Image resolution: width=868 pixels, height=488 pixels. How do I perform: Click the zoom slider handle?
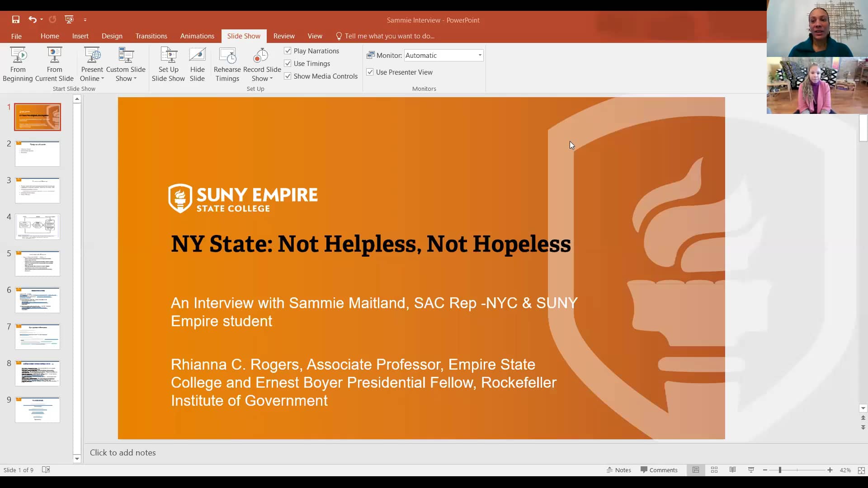click(x=780, y=470)
